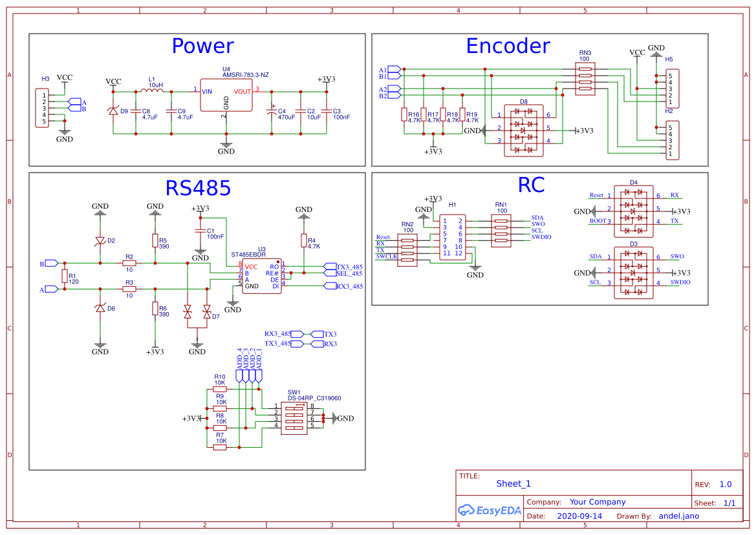Toggle position 4 of the DS-04RP switch
The width and height of the screenshot is (756, 535).
tap(294, 428)
